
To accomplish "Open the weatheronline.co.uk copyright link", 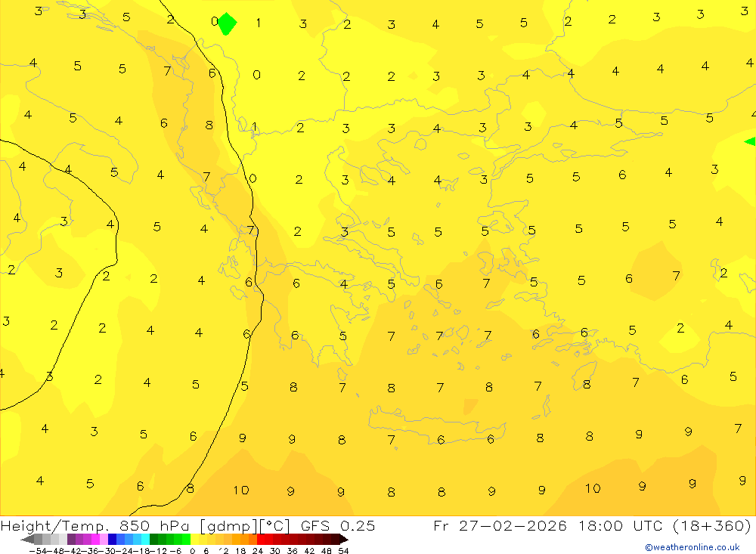I will pos(692,547).
